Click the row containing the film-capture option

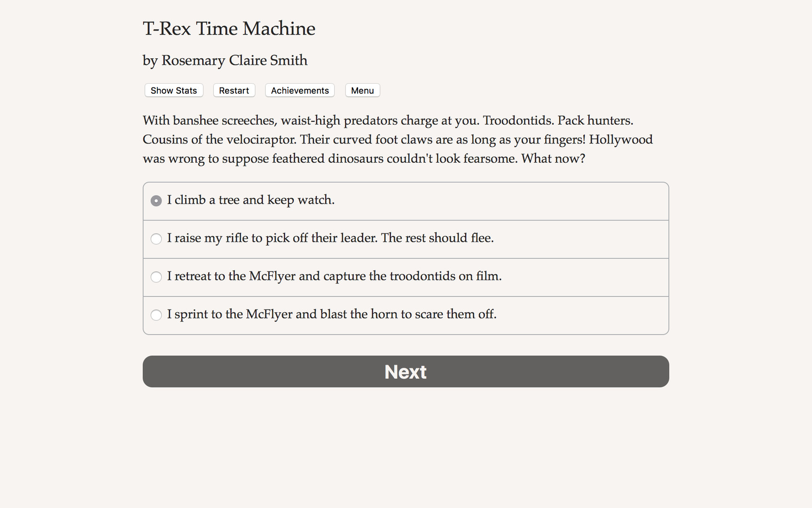point(406,277)
